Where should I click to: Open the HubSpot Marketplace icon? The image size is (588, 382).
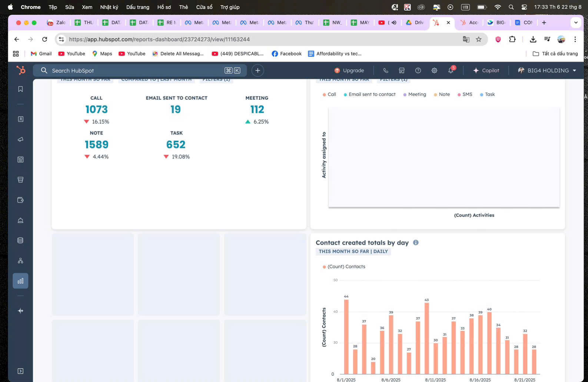click(x=402, y=70)
